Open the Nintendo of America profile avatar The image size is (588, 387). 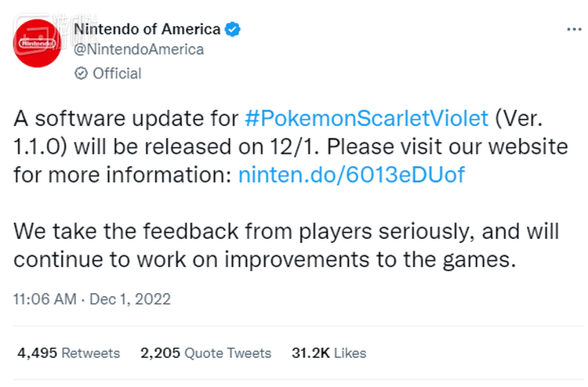38,45
